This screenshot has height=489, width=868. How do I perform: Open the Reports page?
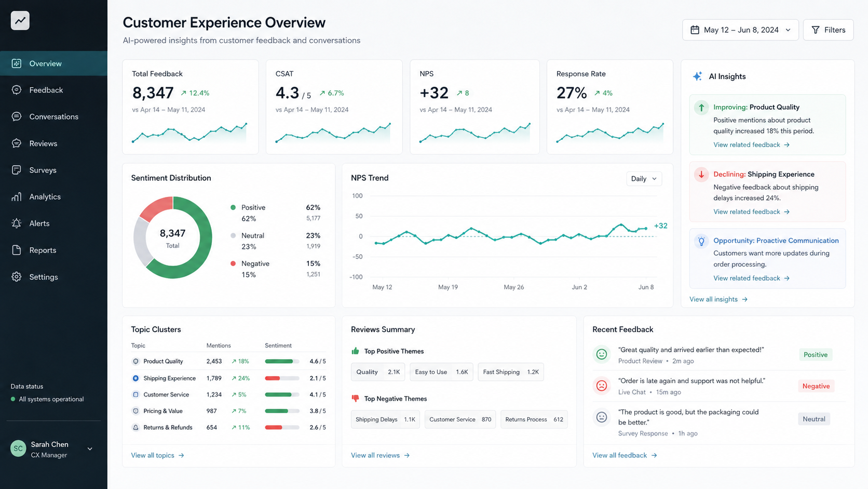coord(53,250)
